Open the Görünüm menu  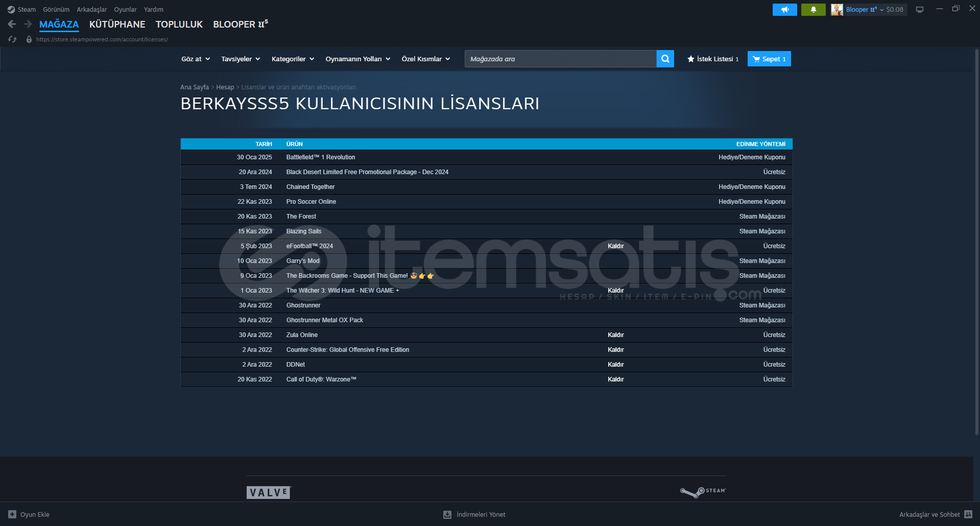coord(56,10)
